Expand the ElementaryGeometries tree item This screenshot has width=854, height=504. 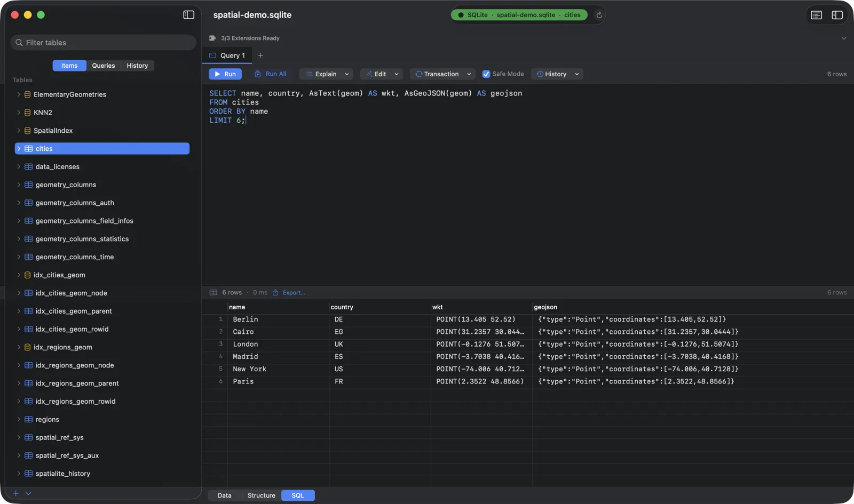(x=19, y=94)
